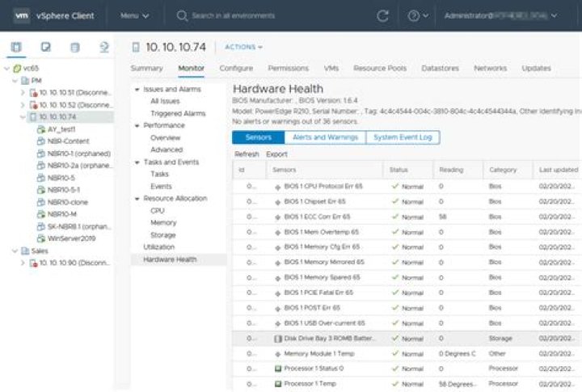Open the Menu dropdown
The width and height of the screenshot is (582, 392).
coord(135,15)
